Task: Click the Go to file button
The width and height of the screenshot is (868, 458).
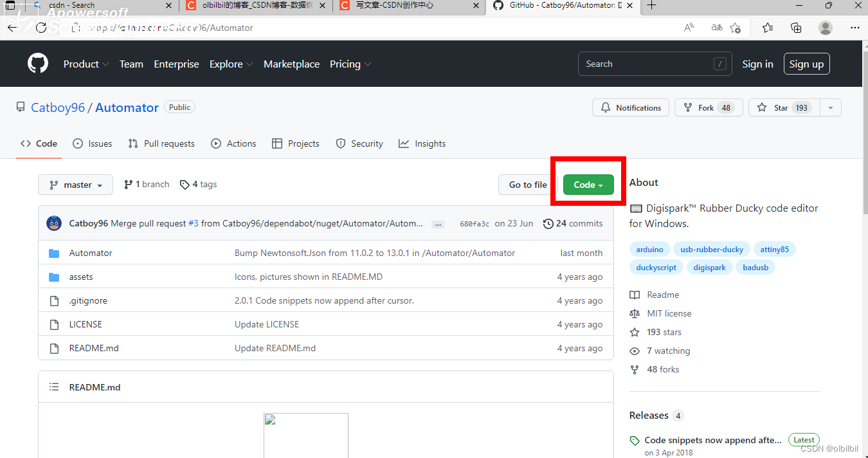Action: [x=528, y=185]
